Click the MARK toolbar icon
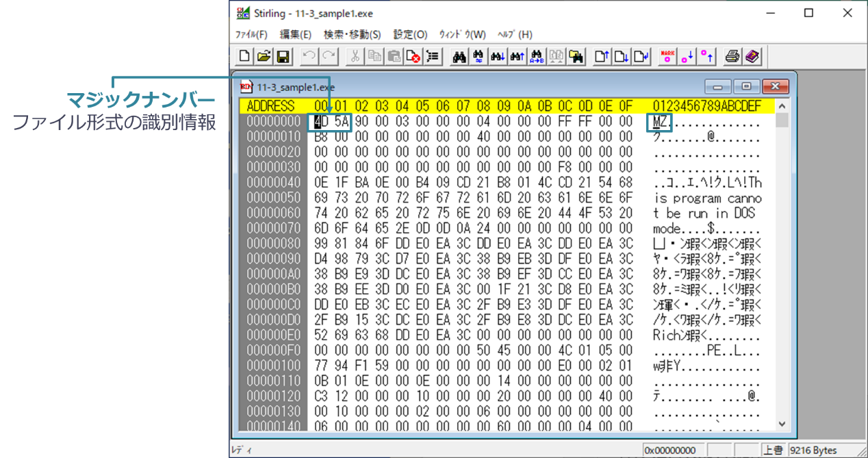 (667, 57)
